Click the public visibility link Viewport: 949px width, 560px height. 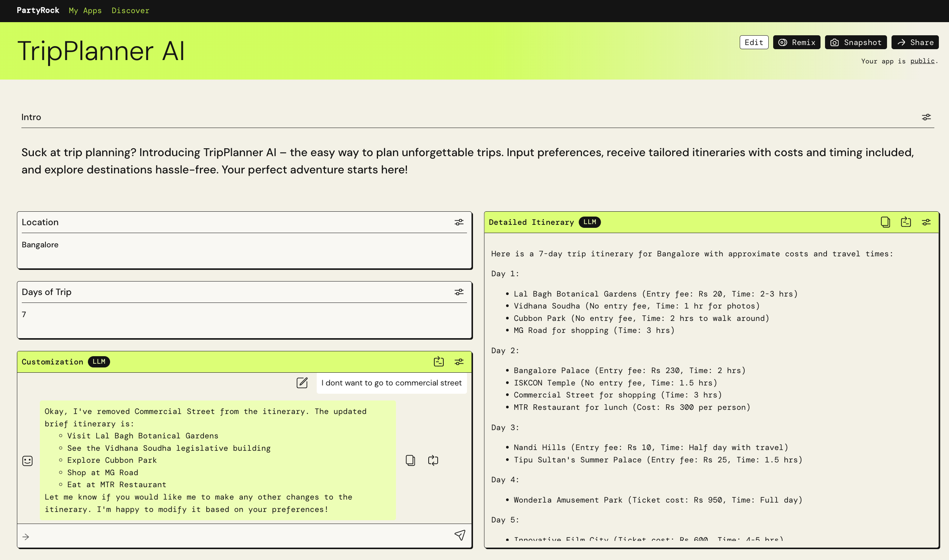922,61
